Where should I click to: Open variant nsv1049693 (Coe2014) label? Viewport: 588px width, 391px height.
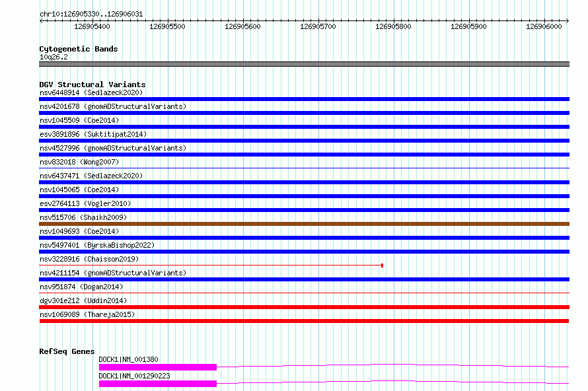[79, 231]
